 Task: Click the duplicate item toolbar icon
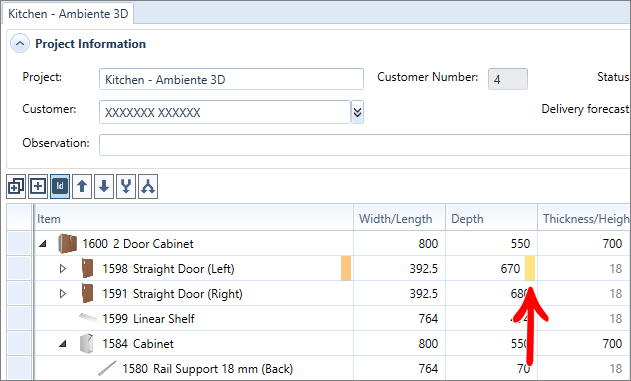click(x=16, y=186)
